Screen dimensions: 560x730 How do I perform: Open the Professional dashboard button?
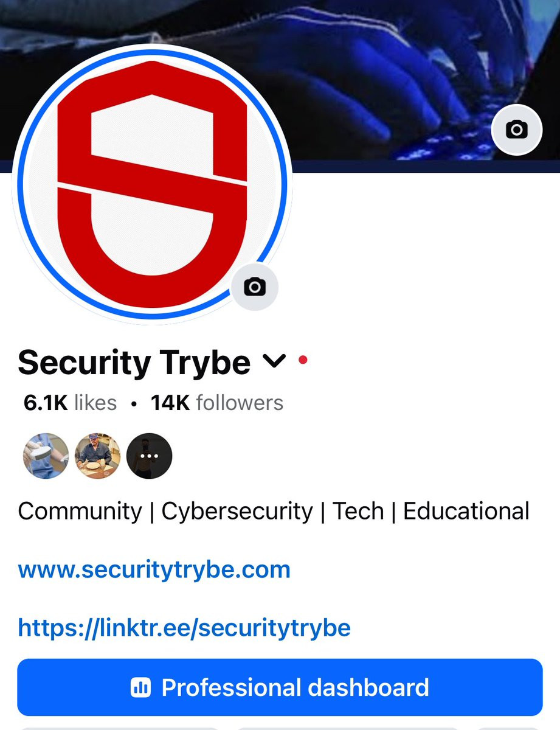tap(280, 687)
